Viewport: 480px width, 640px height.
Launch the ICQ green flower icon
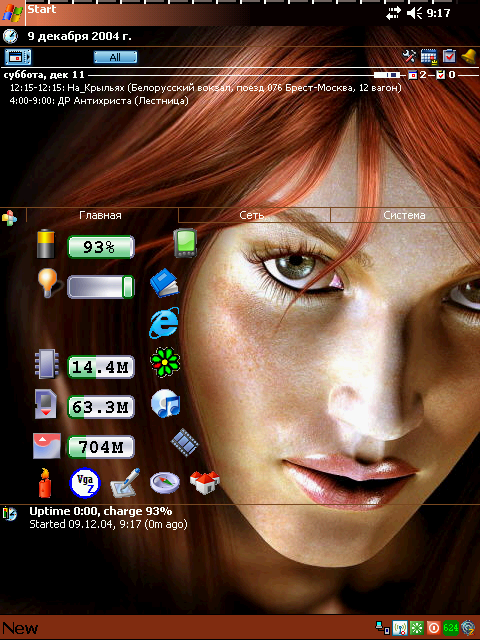click(x=164, y=362)
